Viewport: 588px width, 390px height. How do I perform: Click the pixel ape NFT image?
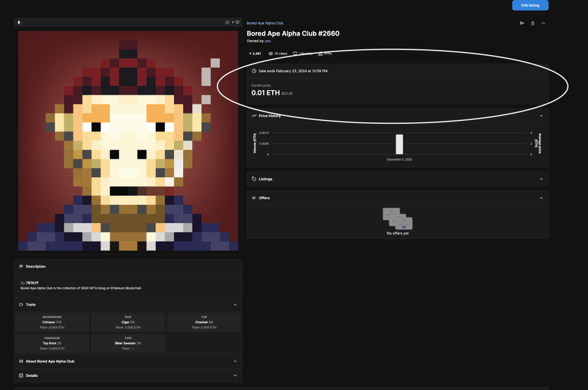tap(128, 141)
